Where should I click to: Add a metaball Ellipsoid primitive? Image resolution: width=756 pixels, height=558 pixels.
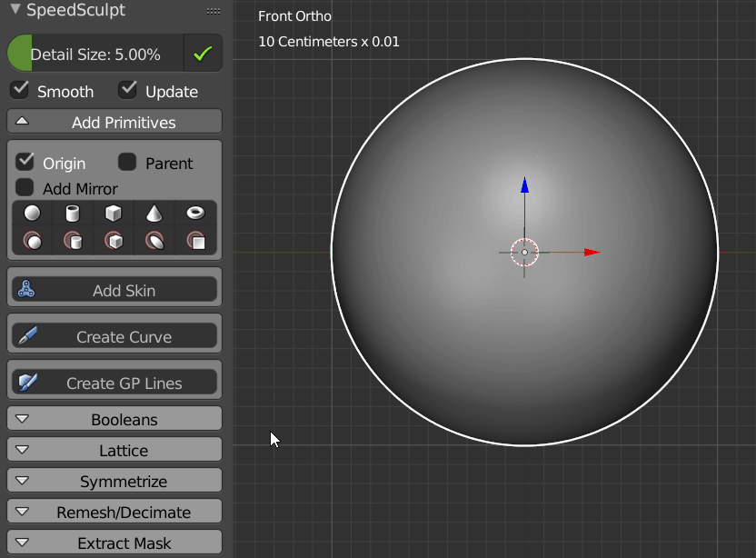(154, 241)
